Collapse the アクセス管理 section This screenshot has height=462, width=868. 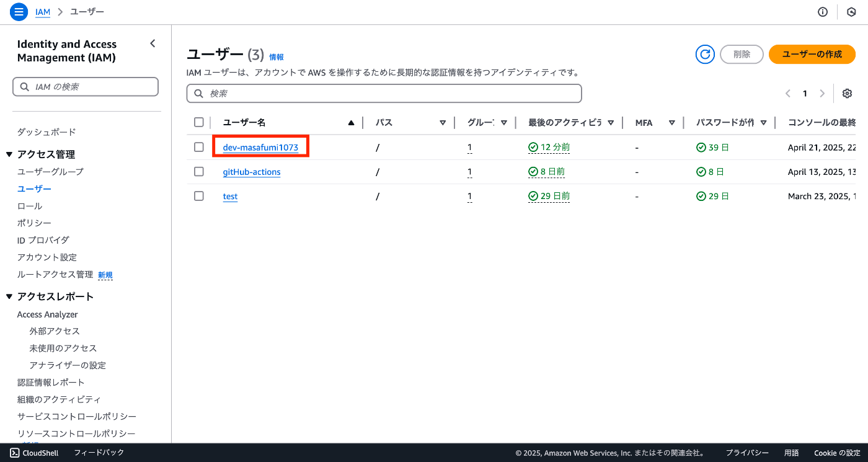[9, 154]
